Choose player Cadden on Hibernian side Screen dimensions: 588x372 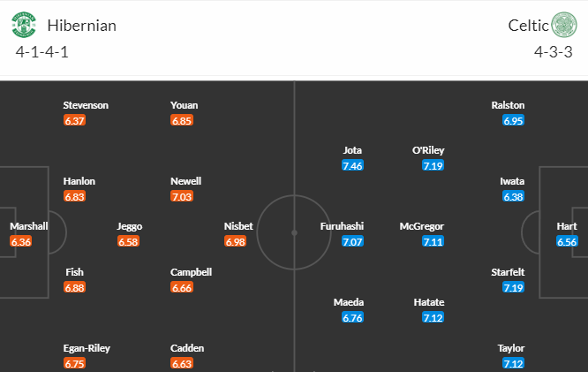coord(187,348)
